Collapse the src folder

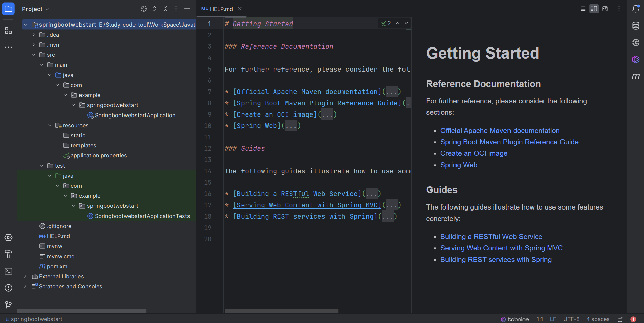pos(34,55)
